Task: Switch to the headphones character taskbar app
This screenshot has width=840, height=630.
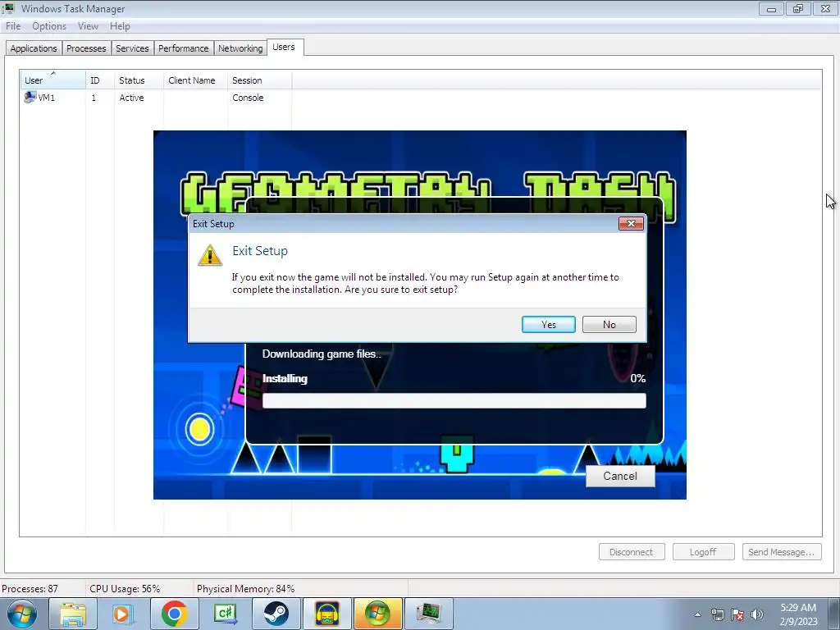Action: [326, 614]
